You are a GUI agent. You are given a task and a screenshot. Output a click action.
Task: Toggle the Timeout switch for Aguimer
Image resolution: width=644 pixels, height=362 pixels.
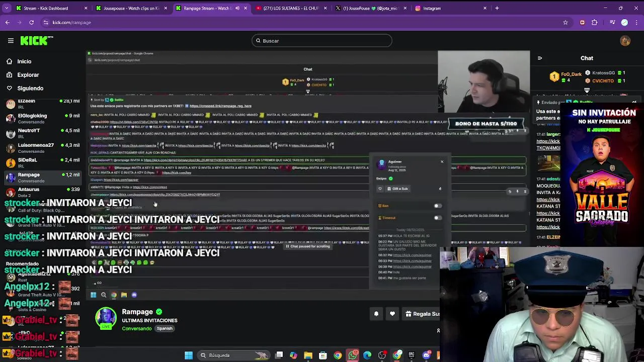tap(438, 218)
